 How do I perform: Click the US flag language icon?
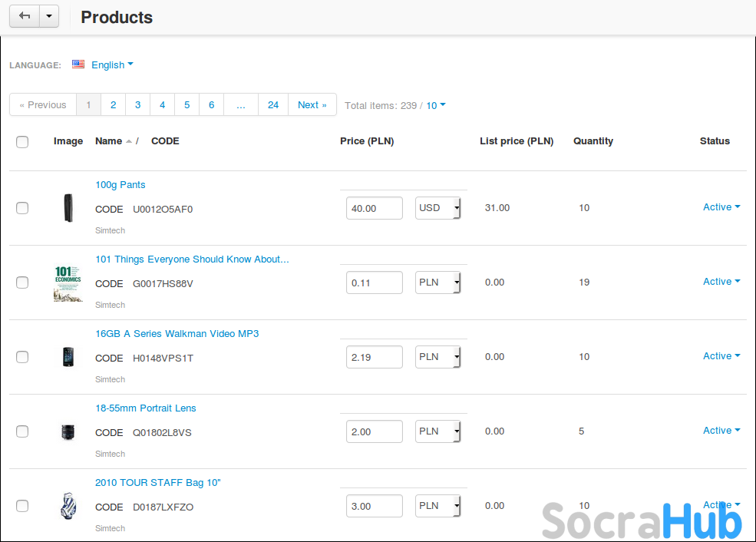point(78,64)
